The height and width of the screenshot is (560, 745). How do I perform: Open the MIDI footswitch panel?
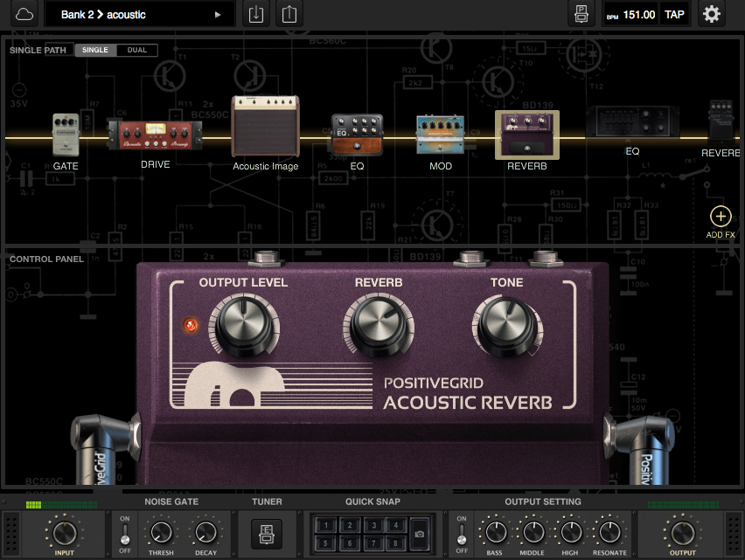(581, 14)
